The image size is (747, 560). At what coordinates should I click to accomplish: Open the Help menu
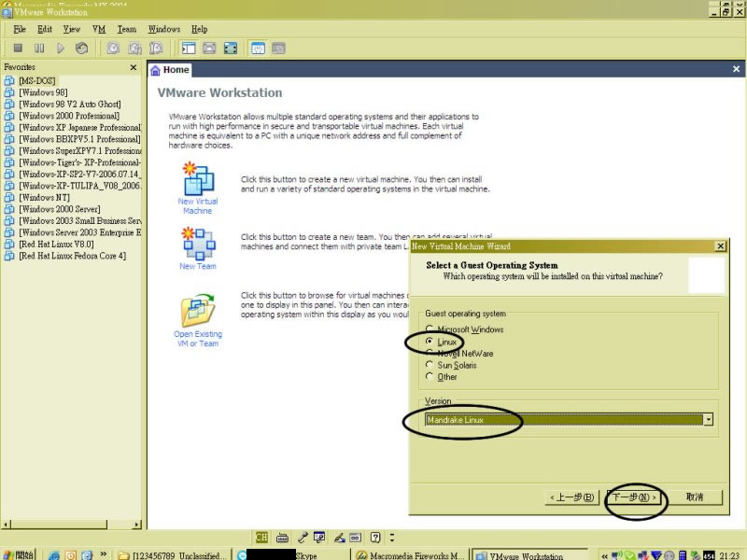click(199, 30)
